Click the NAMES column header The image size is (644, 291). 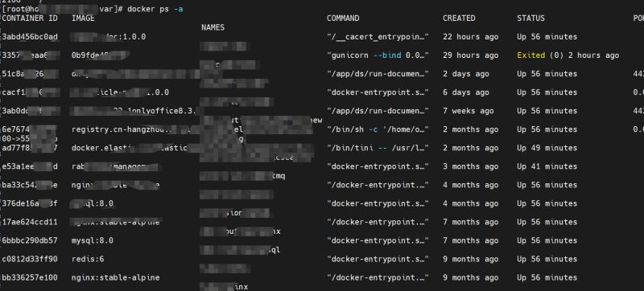213,27
